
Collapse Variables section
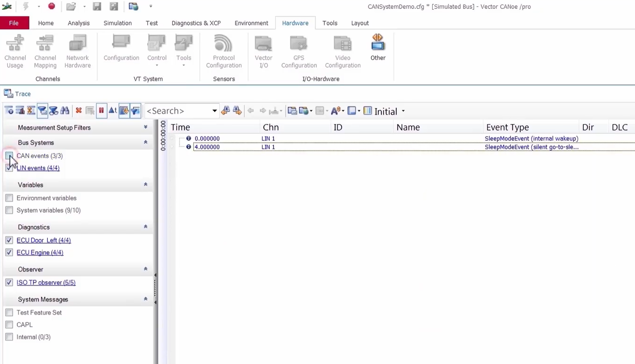coord(146,185)
